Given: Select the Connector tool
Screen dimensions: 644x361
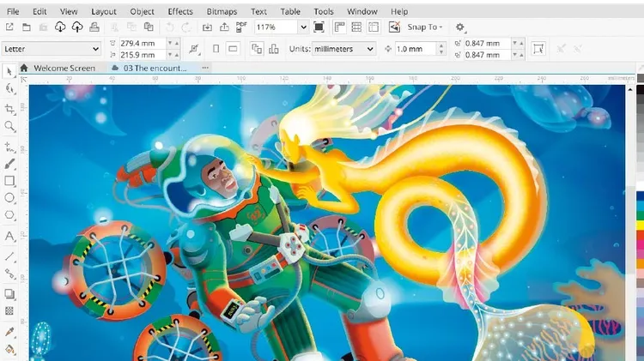Looking at the screenshot, I should [x=9, y=274].
